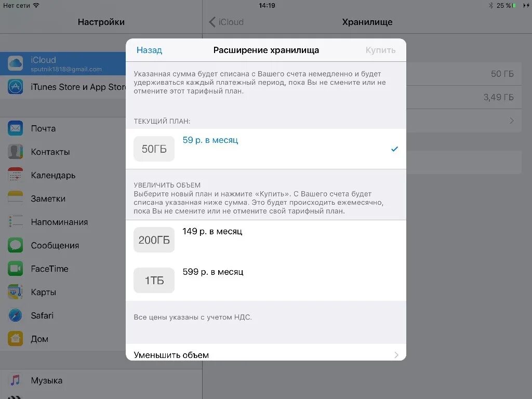Open the Напоминания reminders icon
Viewport: 532px width, 399px height.
pyautogui.click(x=15, y=222)
